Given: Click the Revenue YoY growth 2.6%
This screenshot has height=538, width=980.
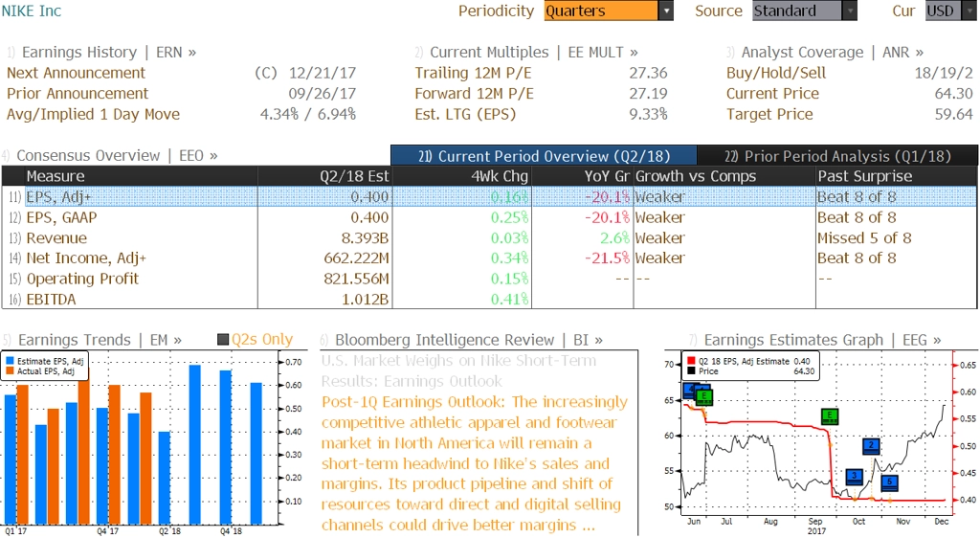Looking at the screenshot, I should (614, 238).
